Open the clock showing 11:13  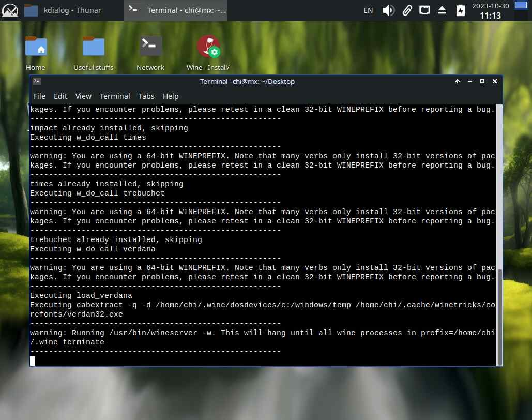(490, 11)
